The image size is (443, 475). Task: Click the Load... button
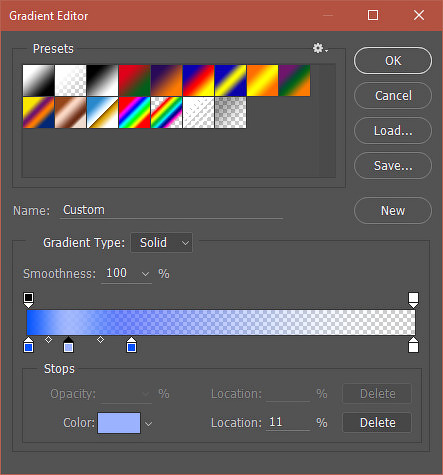[393, 131]
